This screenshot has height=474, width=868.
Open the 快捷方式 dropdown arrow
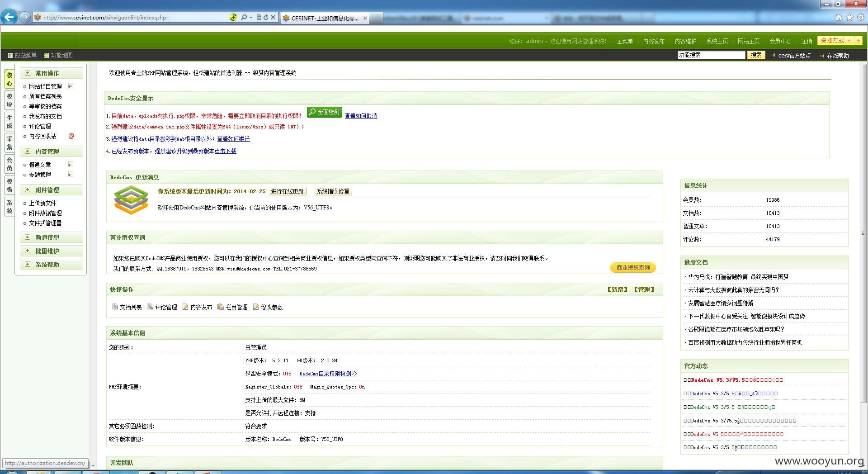tap(849, 41)
